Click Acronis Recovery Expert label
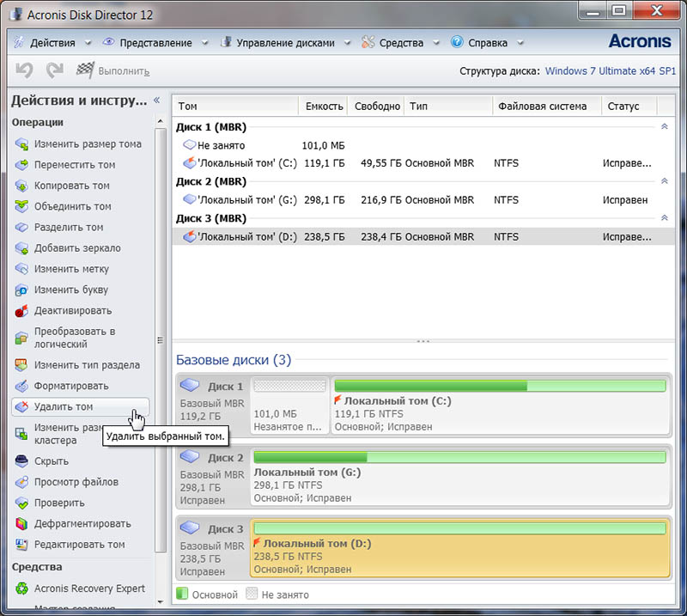Screen dimensions: 687x616 [x=89, y=589]
